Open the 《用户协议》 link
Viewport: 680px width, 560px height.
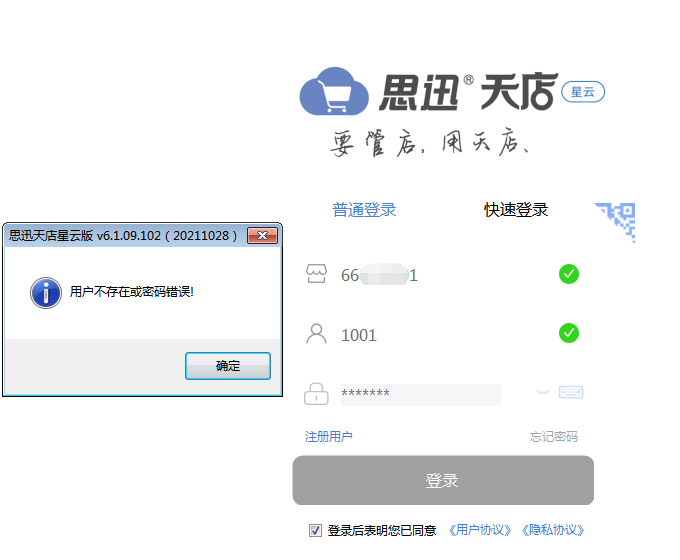pyautogui.click(x=480, y=530)
